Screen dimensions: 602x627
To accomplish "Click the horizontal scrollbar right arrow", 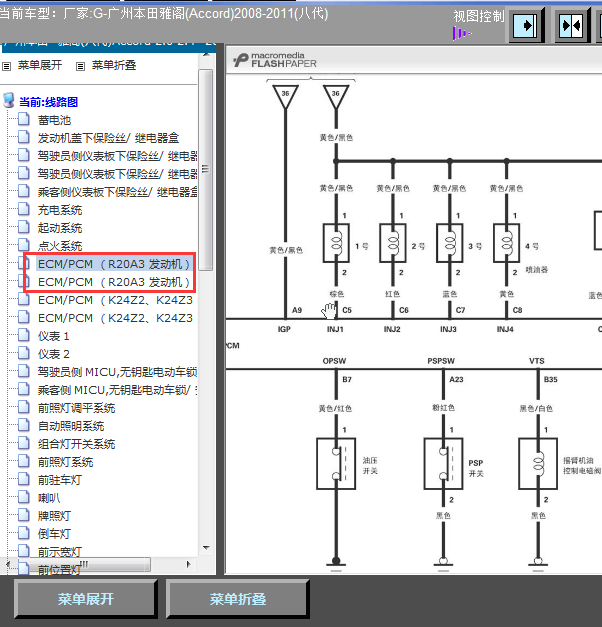I will (x=189, y=564).
